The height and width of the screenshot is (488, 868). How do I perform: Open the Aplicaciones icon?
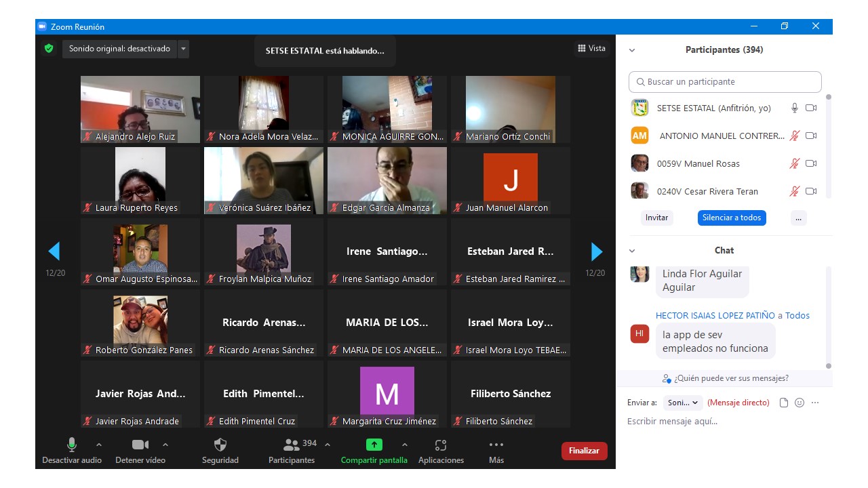coord(441,445)
